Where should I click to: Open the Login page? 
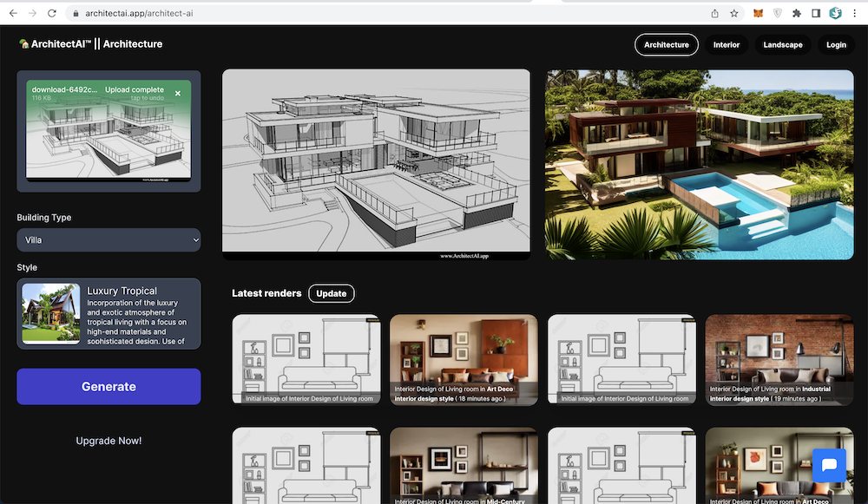click(x=836, y=45)
